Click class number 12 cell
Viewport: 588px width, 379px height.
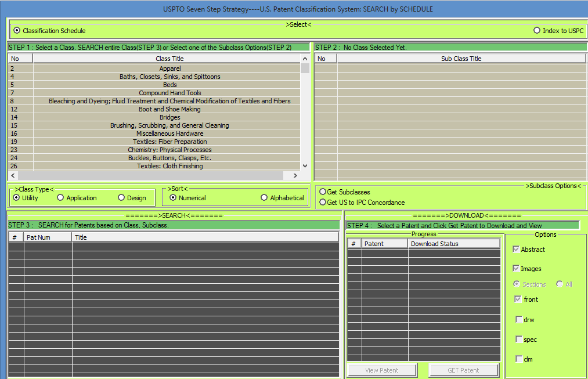21,109
